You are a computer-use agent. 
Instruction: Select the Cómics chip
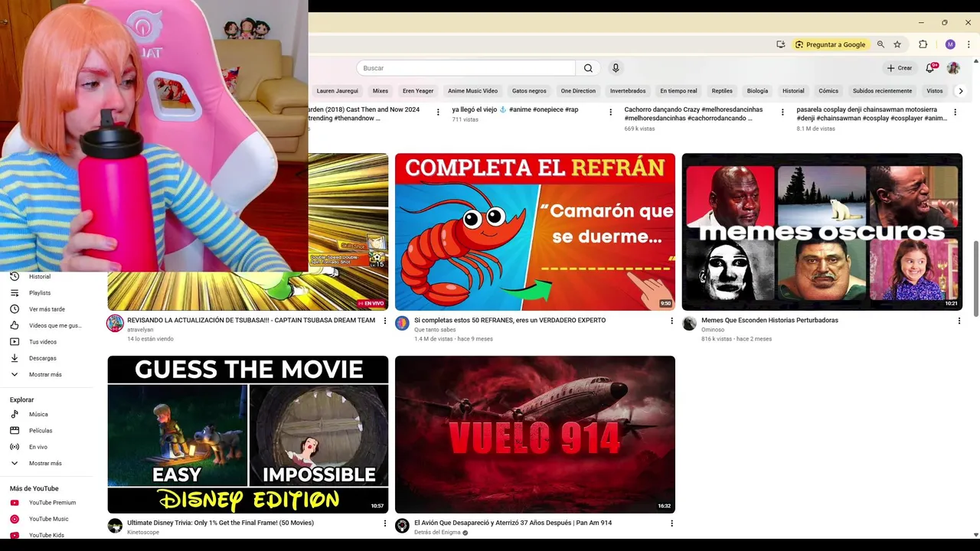[828, 91]
